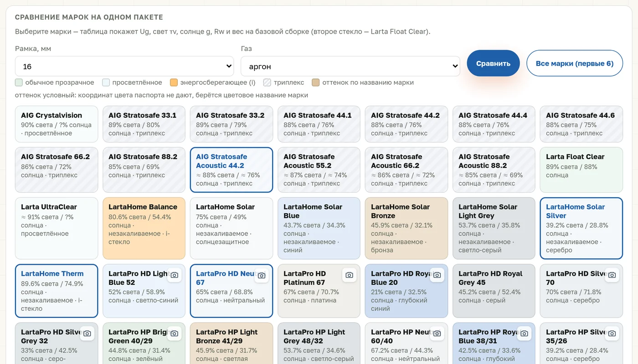
Task: Select the AIG Stratosafe 66.2 card
Action: click(57, 170)
